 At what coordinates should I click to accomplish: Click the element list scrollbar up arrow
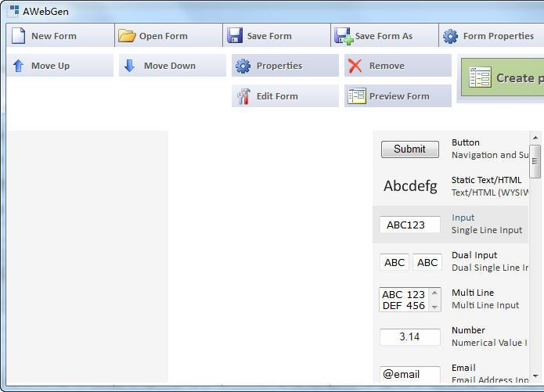point(535,138)
